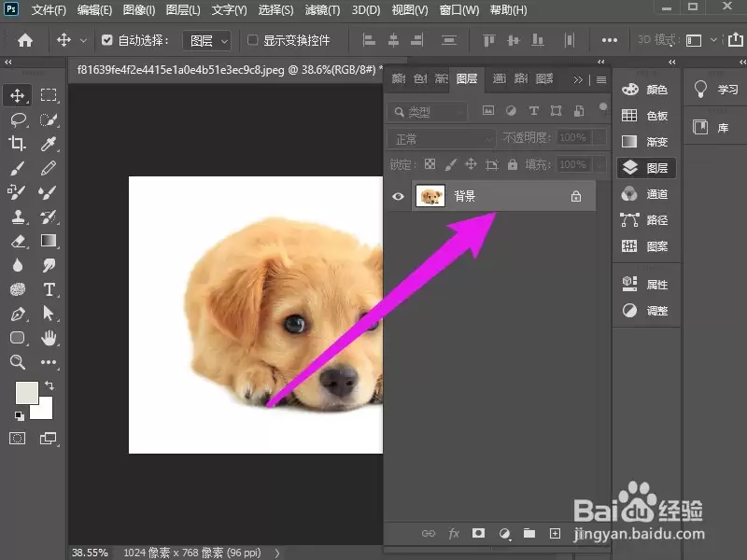This screenshot has width=747, height=560.
Task: Click the background color swatch
Action: coord(45,411)
